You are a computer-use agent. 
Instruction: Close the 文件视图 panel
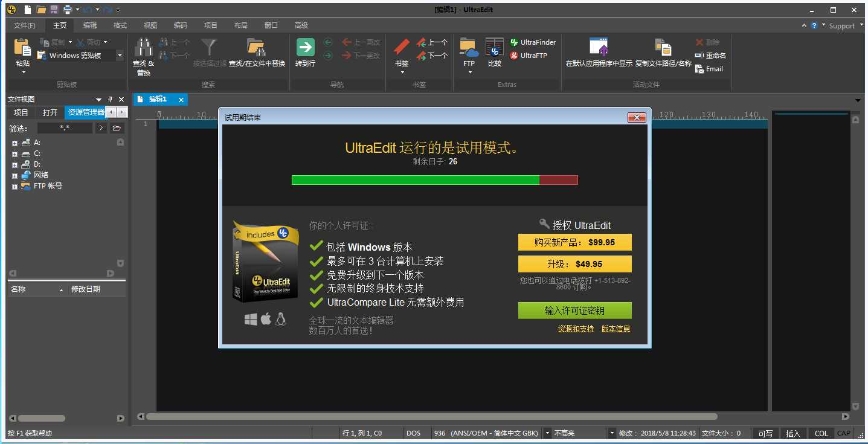(121, 99)
